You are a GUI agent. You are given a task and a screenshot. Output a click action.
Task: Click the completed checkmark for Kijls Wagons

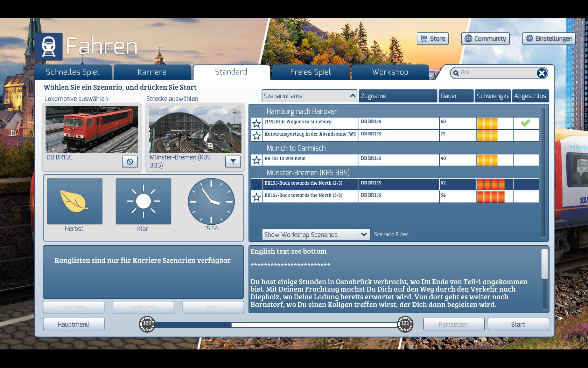click(x=525, y=123)
